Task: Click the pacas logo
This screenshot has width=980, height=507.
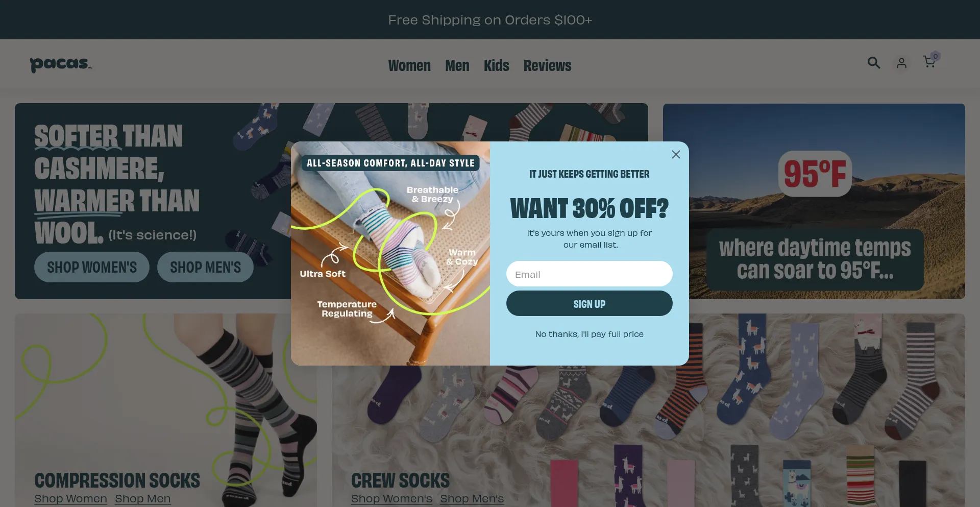Action: click(x=61, y=64)
